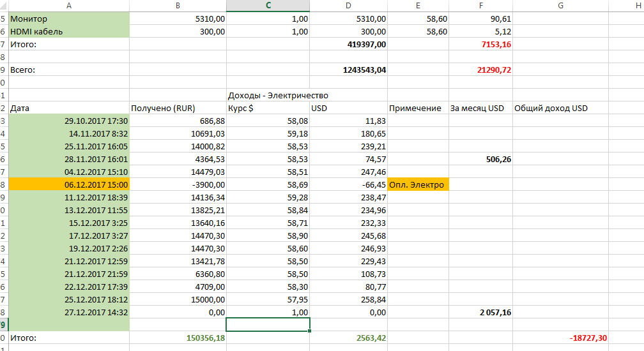Viewport: 644px width, 351px height.
Task: Click the green total 150356,18
Action: pos(205,338)
